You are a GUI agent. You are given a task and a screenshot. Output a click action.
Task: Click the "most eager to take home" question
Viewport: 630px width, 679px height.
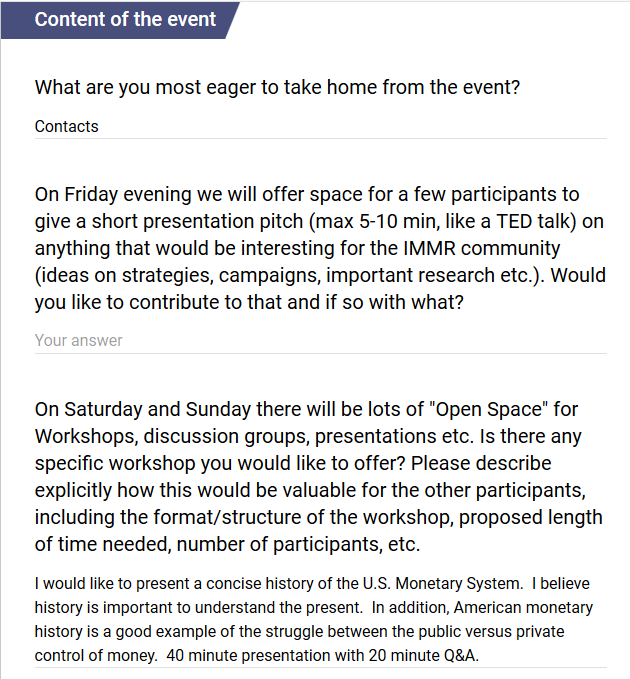tap(277, 87)
